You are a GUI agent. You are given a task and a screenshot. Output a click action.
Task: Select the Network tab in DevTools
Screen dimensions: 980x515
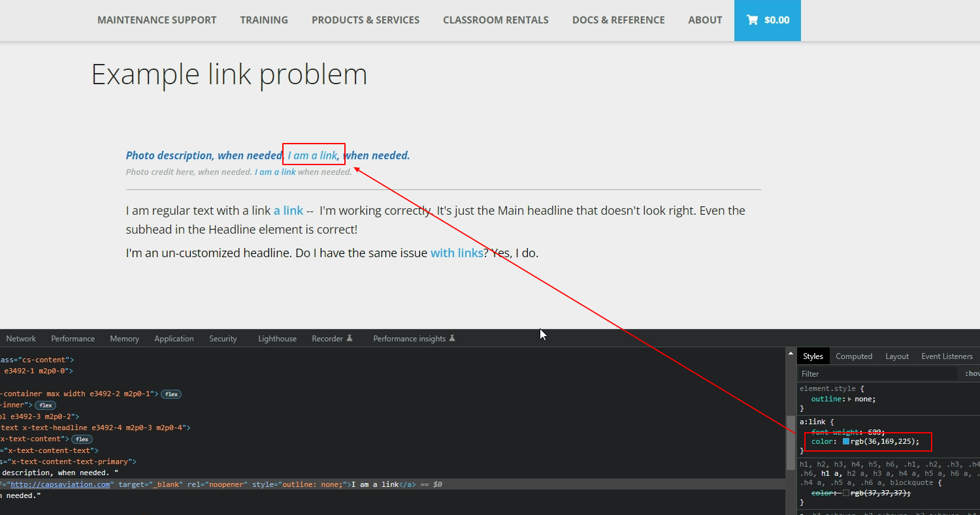(x=21, y=339)
